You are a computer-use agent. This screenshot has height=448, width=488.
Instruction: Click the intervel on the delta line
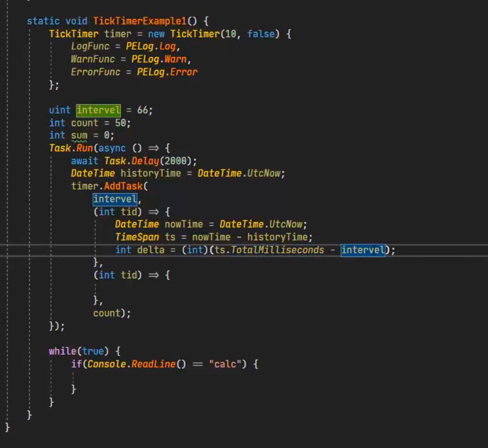coord(363,250)
